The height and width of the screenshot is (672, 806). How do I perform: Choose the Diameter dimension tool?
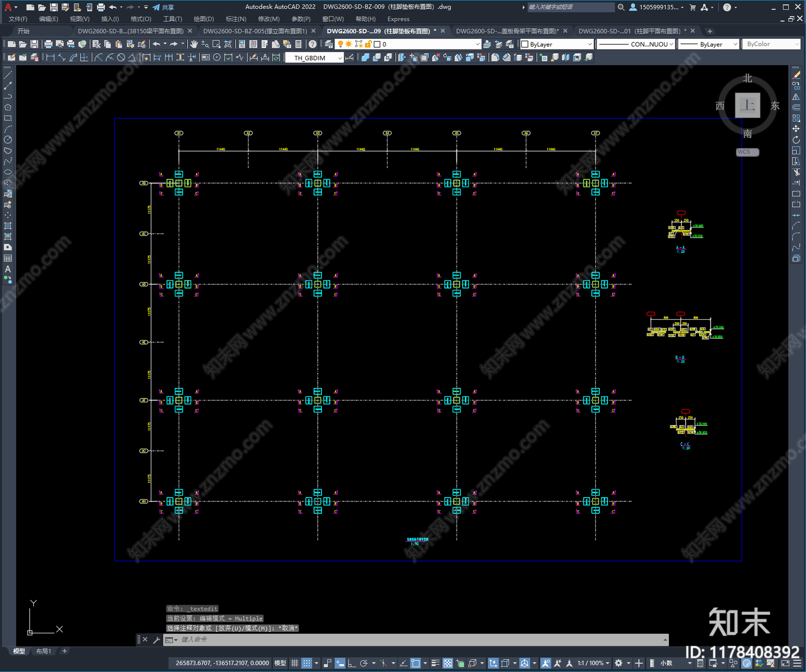(x=121, y=57)
